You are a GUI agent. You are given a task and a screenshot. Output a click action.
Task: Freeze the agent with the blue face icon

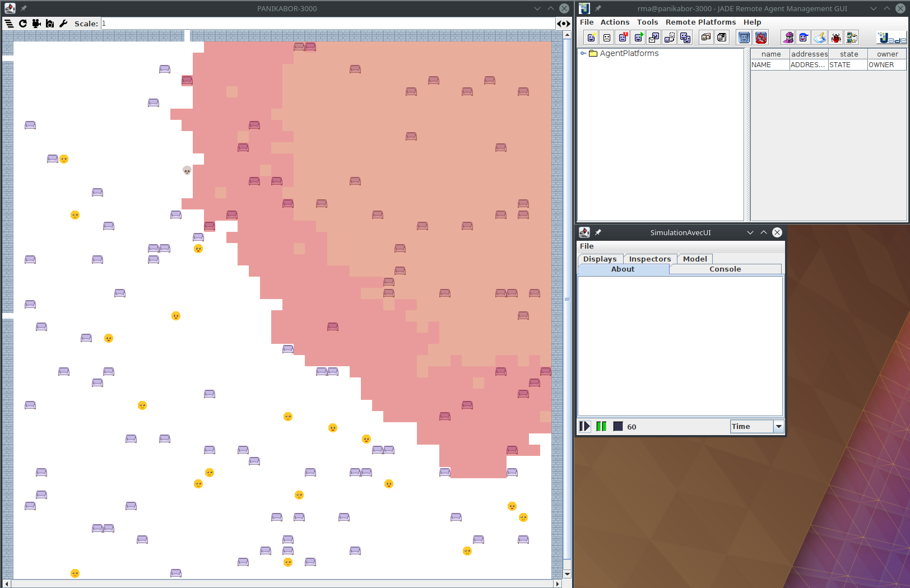(744, 38)
